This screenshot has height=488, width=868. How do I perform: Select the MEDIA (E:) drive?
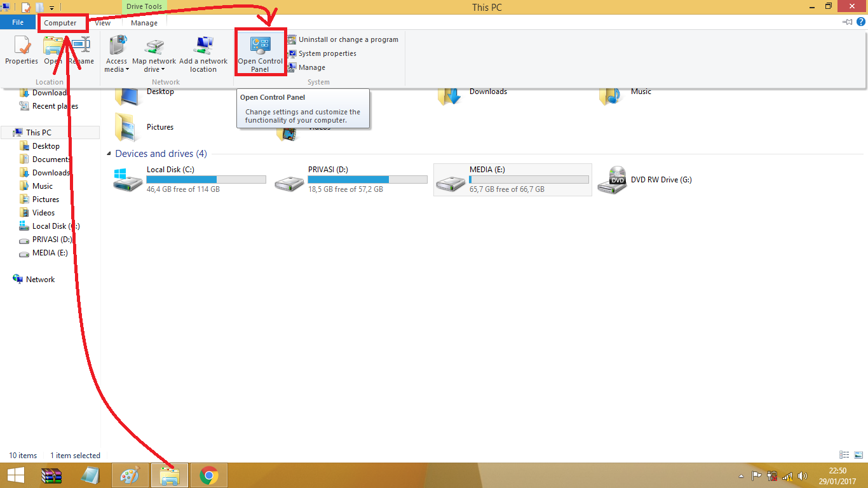pos(512,179)
